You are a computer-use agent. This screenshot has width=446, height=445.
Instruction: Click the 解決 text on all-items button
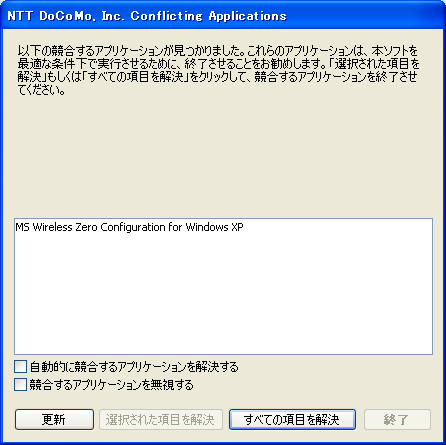point(327,419)
